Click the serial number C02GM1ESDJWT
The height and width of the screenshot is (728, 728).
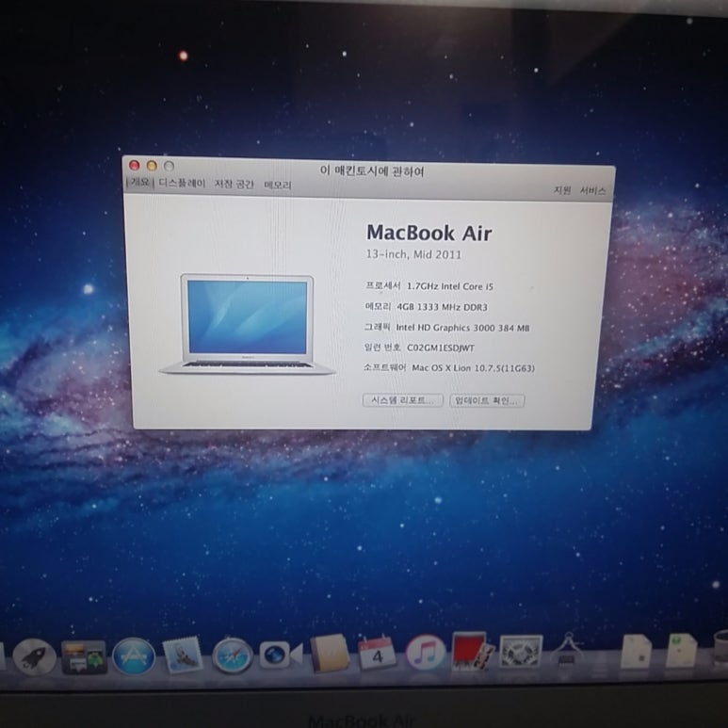point(440,348)
